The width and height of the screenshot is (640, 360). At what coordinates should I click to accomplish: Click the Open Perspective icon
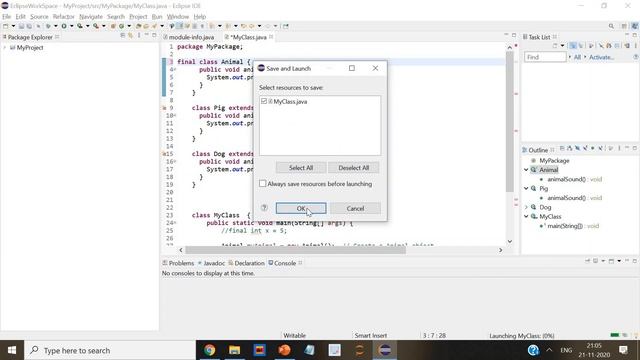click(x=624, y=26)
